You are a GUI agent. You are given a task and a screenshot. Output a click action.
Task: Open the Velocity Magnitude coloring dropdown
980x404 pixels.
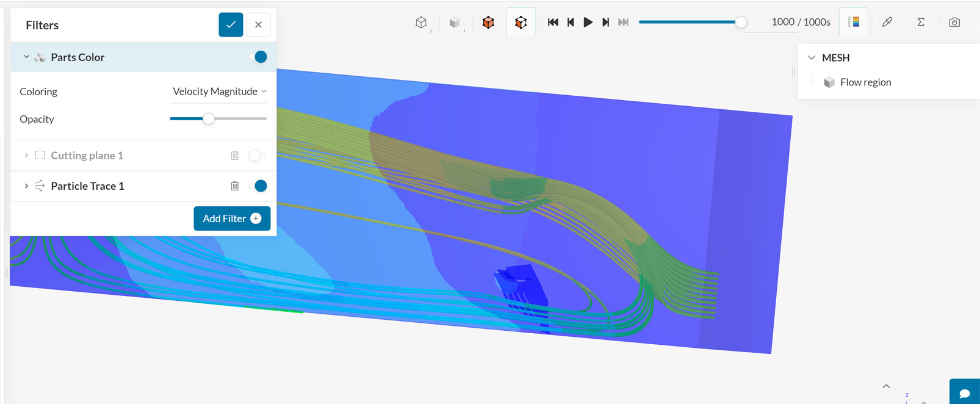[220, 92]
